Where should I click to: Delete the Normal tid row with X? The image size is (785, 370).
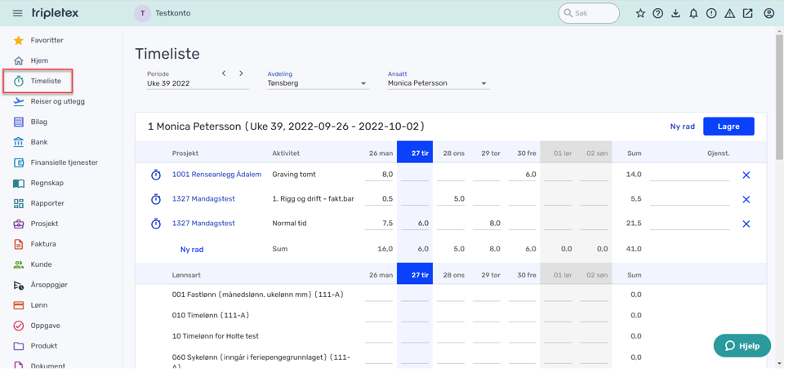(x=746, y=224)
